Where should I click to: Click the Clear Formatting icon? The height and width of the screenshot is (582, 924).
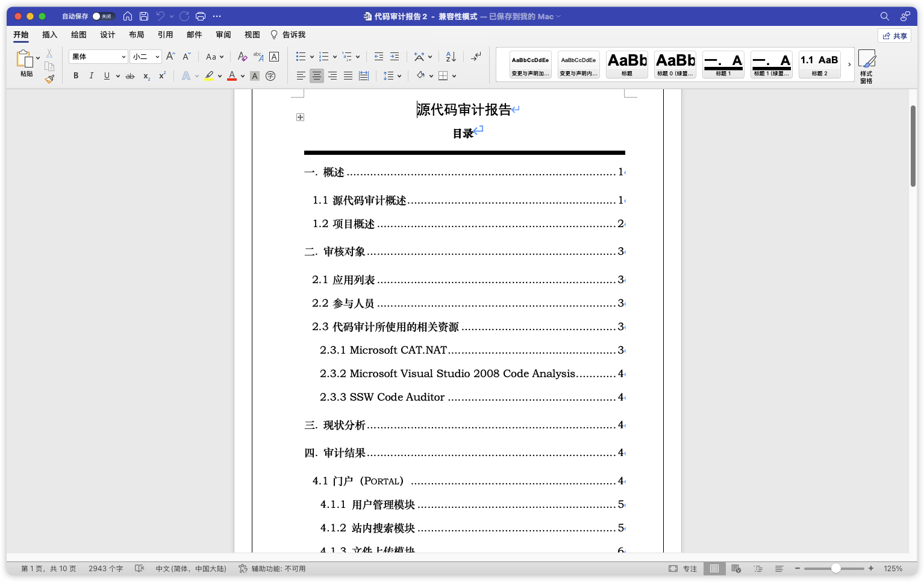point(242,57)
